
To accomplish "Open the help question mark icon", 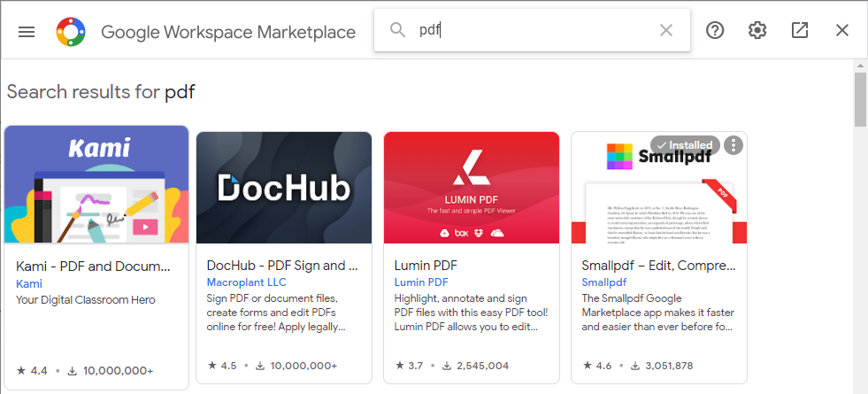I will pos(715,30).
